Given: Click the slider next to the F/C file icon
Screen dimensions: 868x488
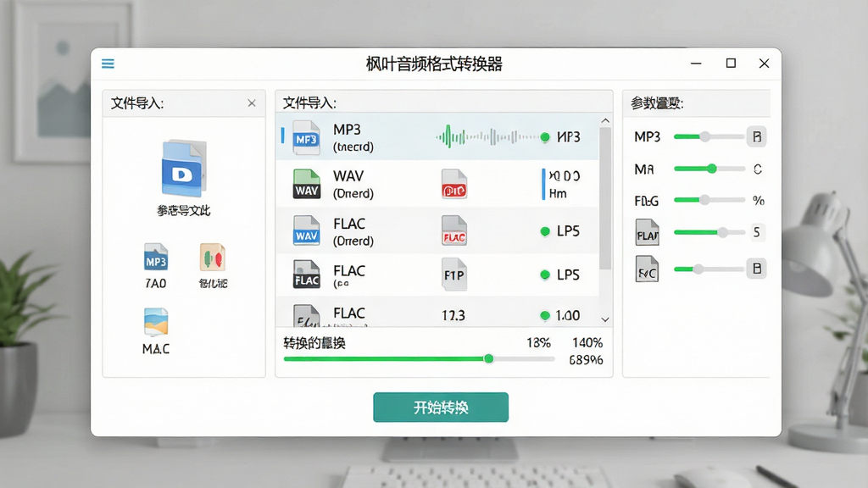Looking at the screenshot, I should 709,269.
